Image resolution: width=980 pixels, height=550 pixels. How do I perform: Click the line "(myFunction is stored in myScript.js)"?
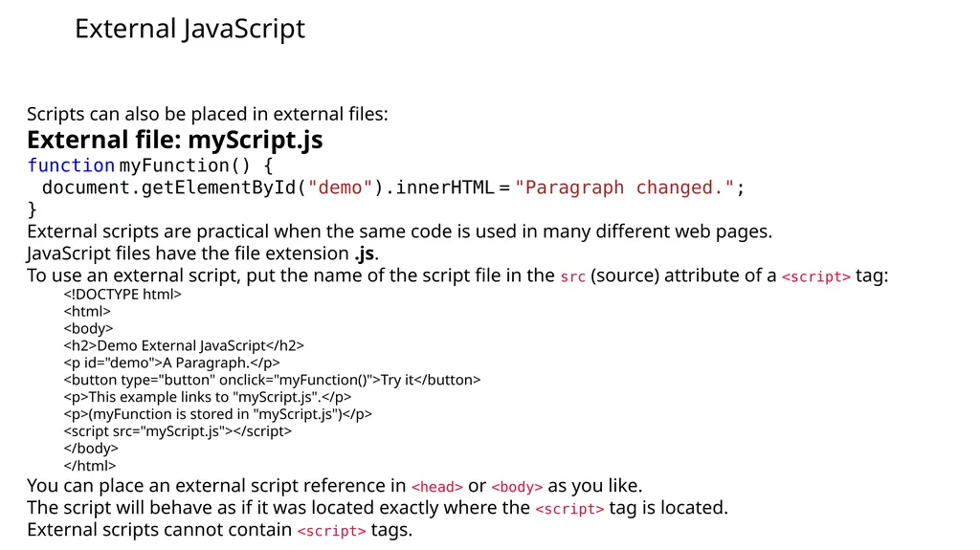tap(217, 414)
